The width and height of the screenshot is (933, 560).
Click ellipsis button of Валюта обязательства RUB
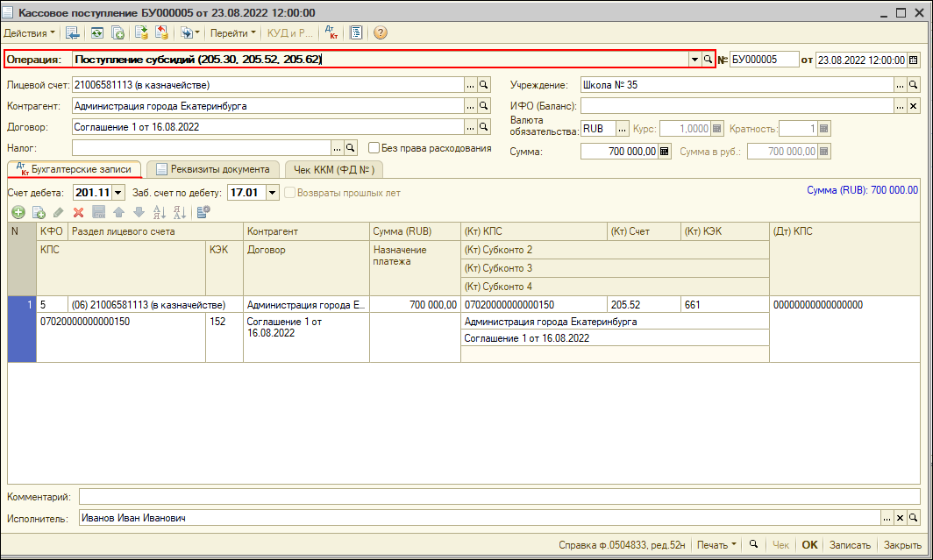point(622,129)
